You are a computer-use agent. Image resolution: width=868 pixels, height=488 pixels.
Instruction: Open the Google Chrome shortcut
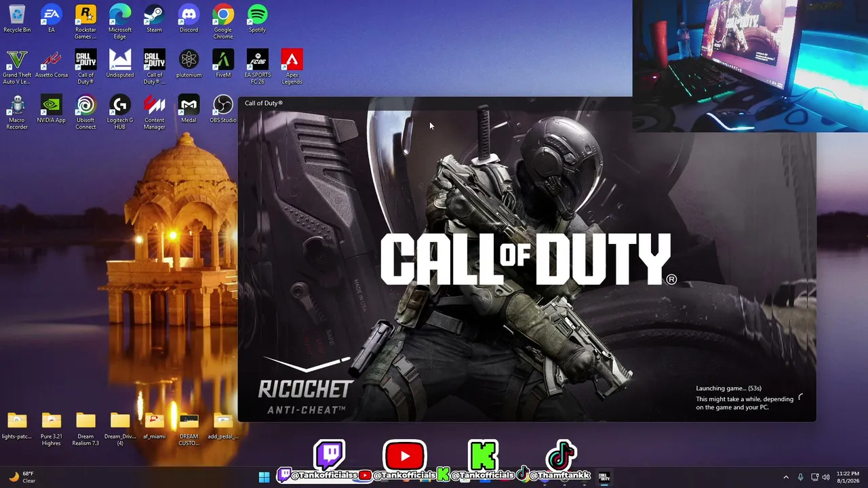click(x=223, y=22)
